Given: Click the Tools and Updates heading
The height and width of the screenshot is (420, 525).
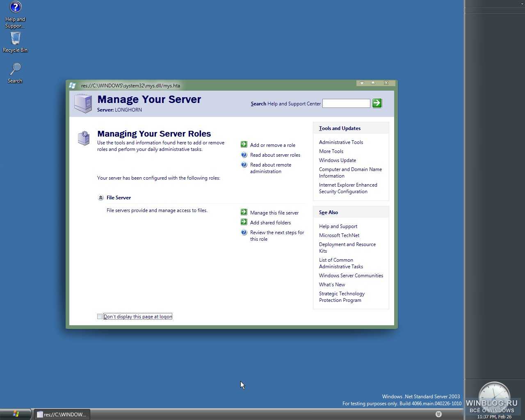Looking at the screenshot, I should click(340, 128).
